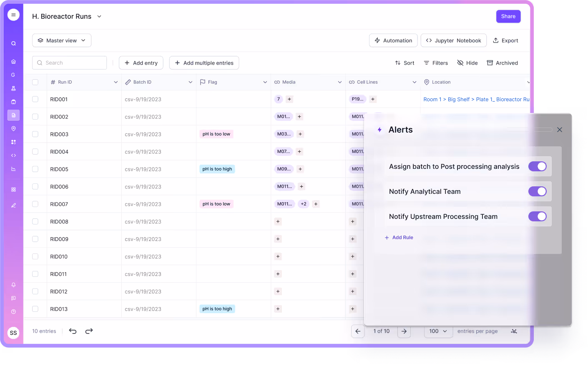Open the lab flask icon in the sidebar
Screen dimensions: 588x366
coord(13,88)
